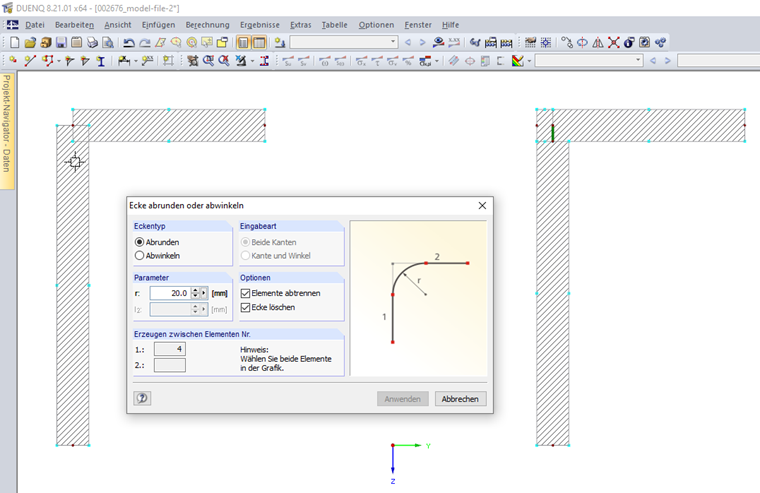Toggle the Ecke löschen checkbox

tap(245, 307)
